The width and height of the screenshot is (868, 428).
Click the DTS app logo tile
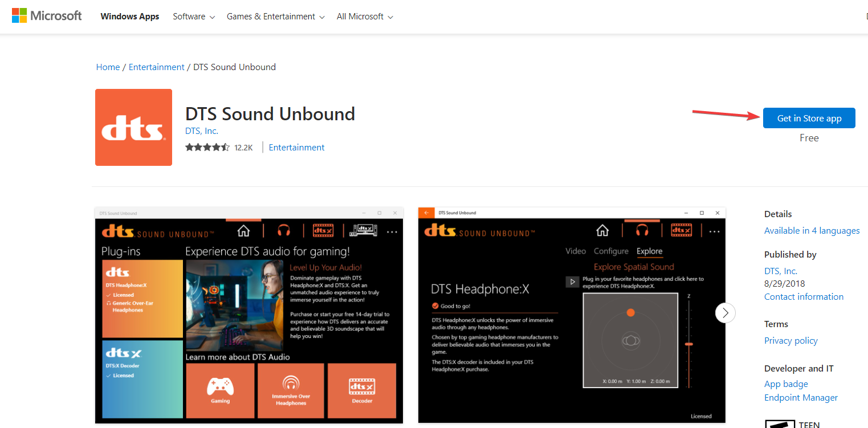point(133,127)
